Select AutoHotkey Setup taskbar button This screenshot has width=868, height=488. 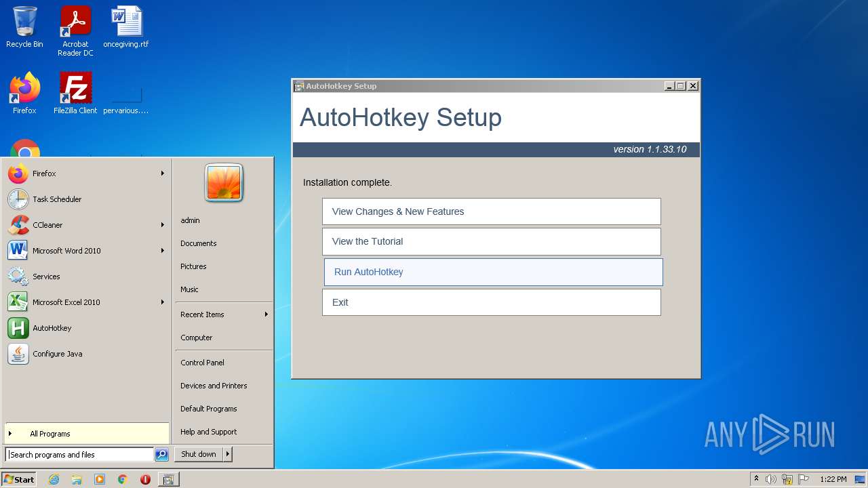point(168,479)
